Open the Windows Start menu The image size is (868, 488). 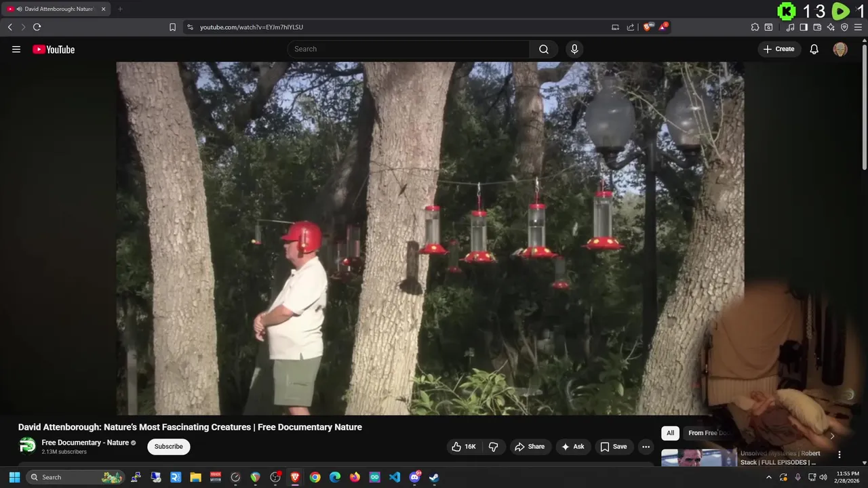pos(14,477)
